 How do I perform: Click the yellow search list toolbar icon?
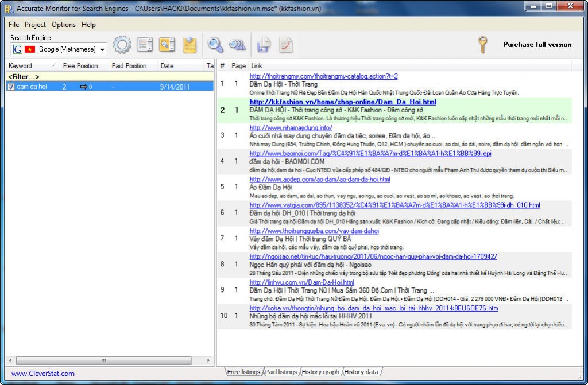[x=167, y=45]
